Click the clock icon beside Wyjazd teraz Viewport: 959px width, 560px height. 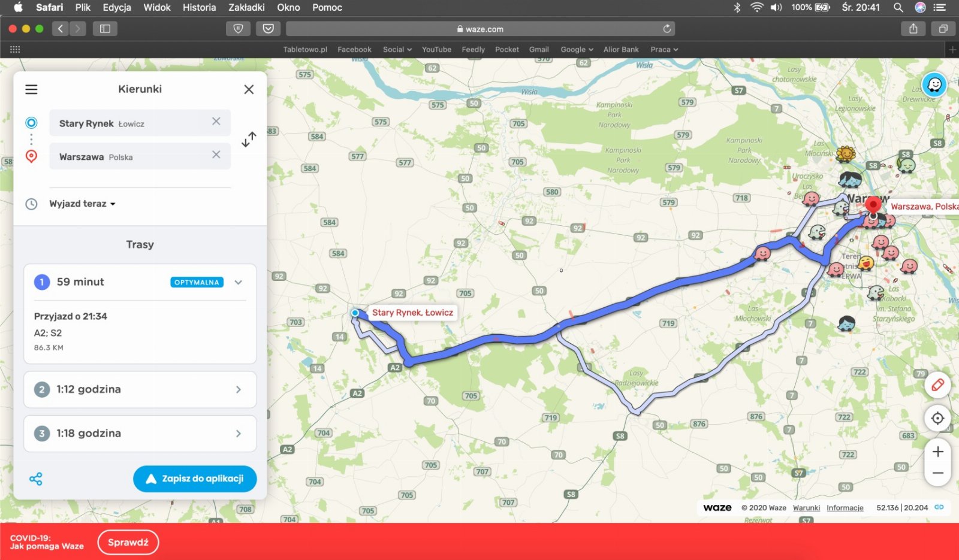(31, 204)
